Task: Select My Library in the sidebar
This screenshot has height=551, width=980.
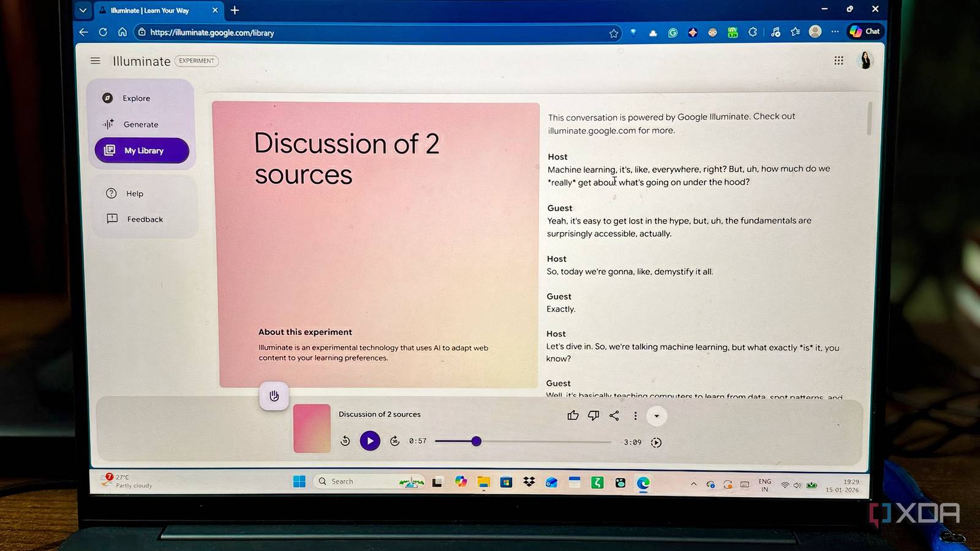Action: 141,151
